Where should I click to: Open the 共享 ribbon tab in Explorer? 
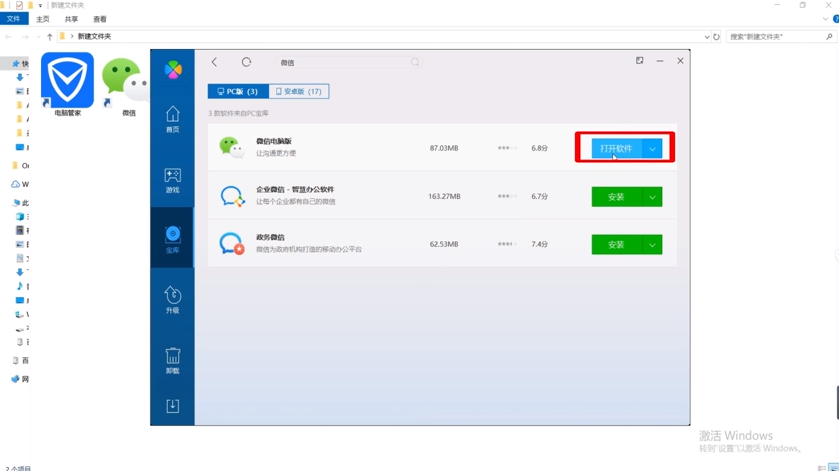(71, 19)
